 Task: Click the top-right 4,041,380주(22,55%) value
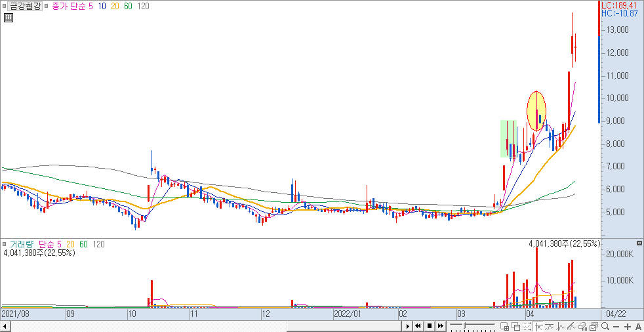565,244
